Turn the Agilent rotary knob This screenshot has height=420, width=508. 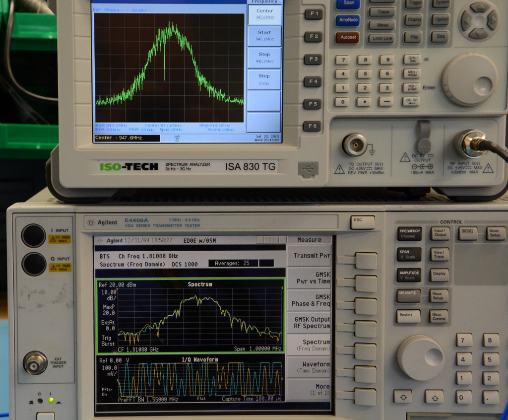tap(421, 357)
